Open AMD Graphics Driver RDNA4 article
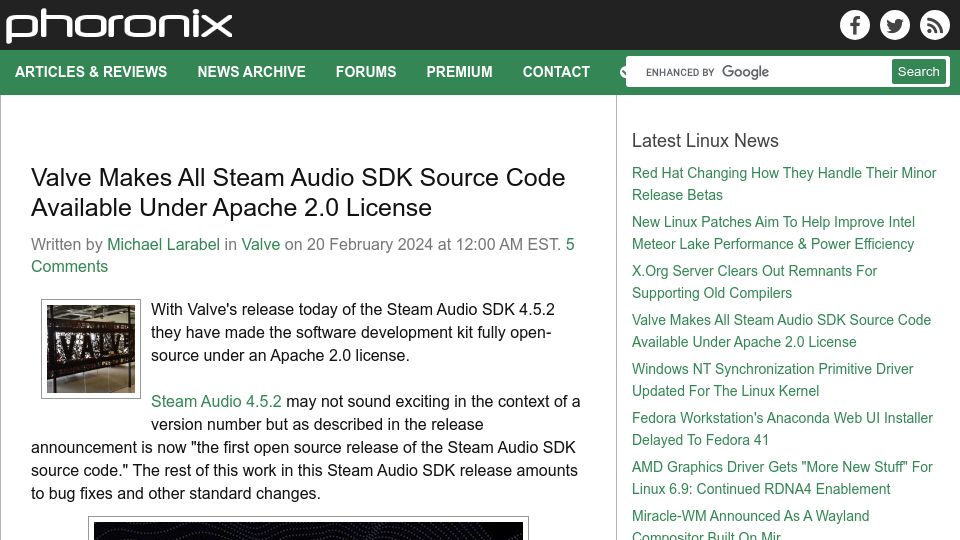This screenshot has width=960, height=540. pyautogui.click(x=782, y=478)
